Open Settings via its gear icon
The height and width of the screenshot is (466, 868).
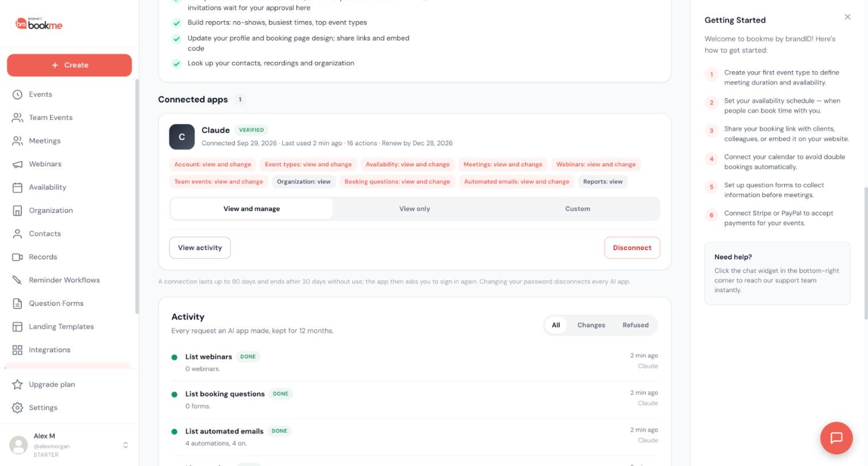tap(17, 407)
